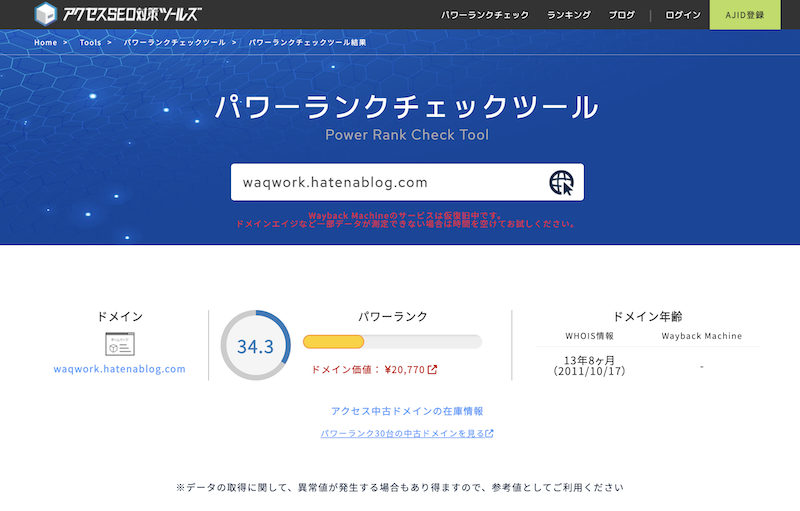Click the ドメイン heading in results
This screenshot has width=800, height=511.
pyautogui.click(x=120, y=317)
